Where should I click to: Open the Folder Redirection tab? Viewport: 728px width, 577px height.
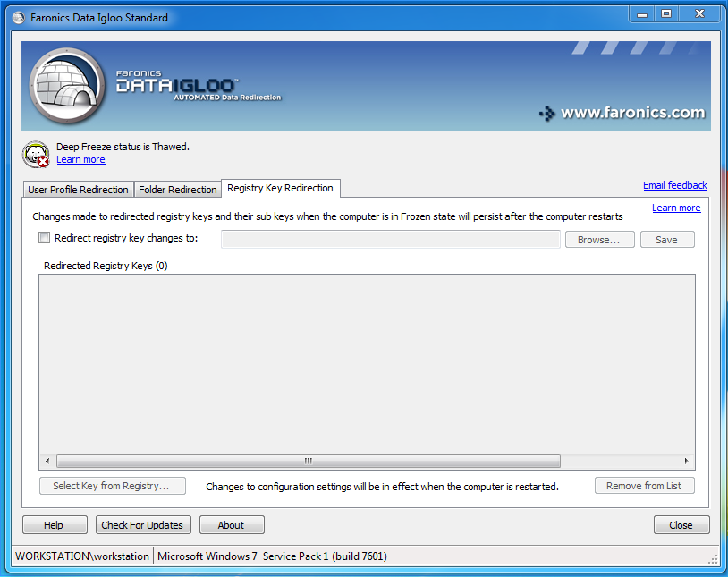[177, 190]
